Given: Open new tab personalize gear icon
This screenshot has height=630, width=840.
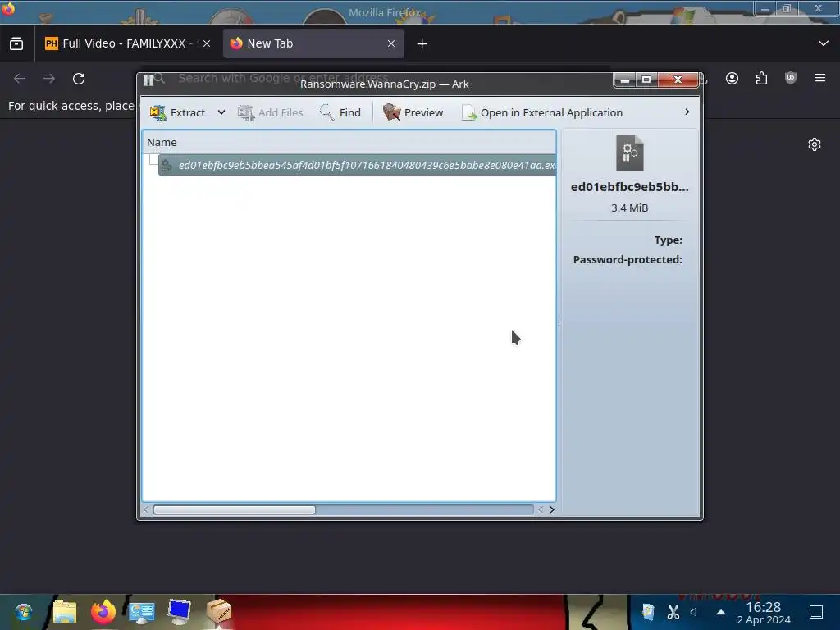Looking at the screenshot, I should click(815, 144).
